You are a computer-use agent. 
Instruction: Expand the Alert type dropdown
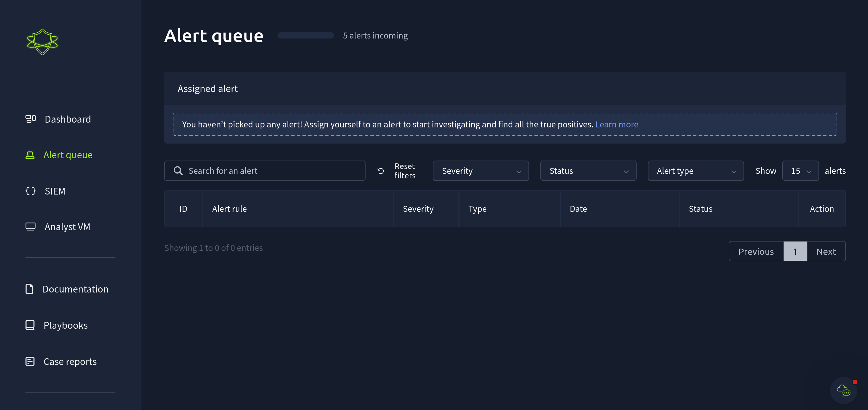695,171
